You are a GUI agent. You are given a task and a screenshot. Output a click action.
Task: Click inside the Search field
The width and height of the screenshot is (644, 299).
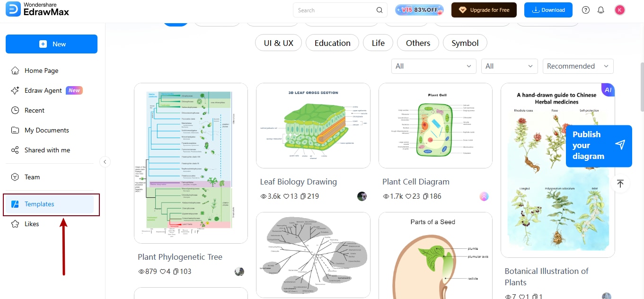pos(331,9)
